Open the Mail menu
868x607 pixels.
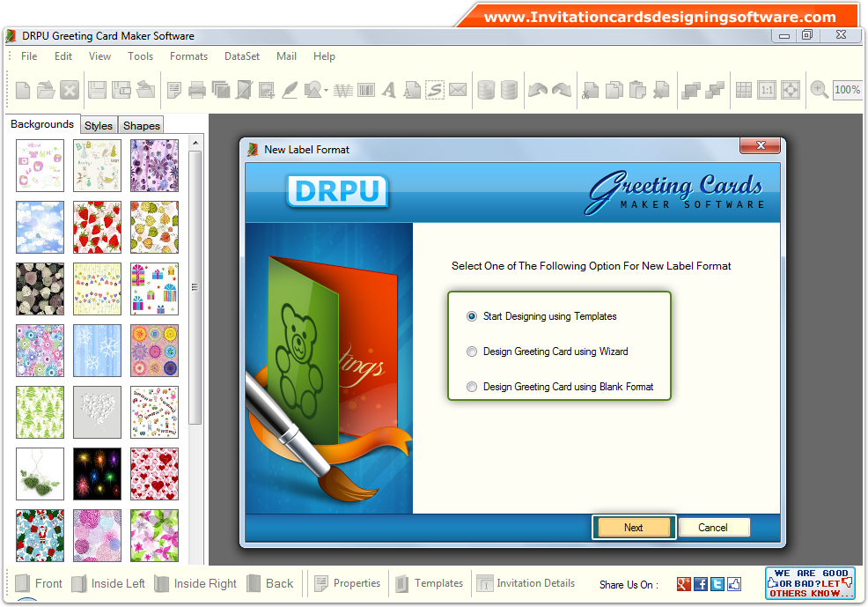click(x=286, y=56)
